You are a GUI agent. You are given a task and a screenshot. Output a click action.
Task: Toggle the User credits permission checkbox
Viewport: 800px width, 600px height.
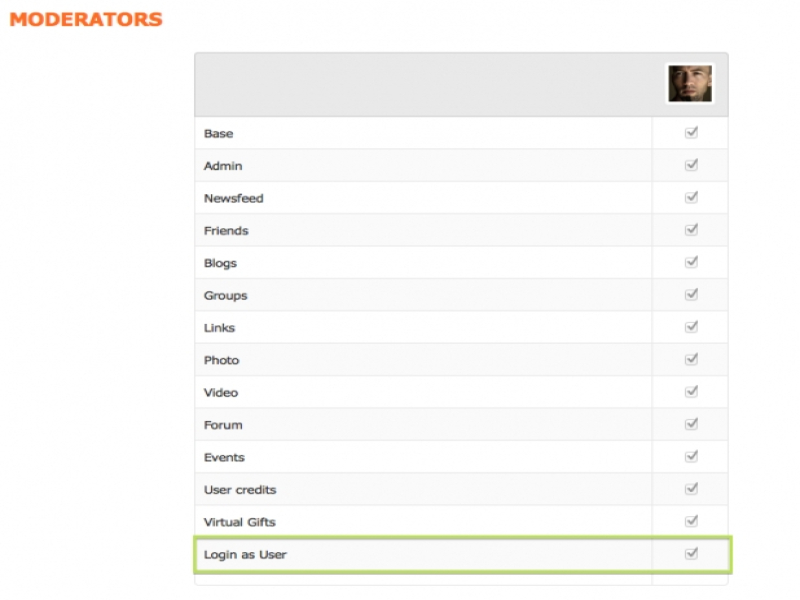(x=691, y=489)
